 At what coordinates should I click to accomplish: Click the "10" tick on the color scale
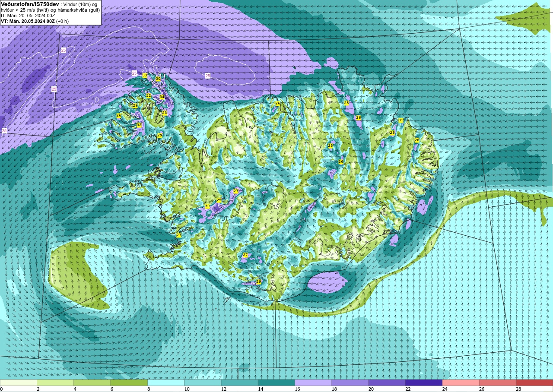(x=186, y=389)
